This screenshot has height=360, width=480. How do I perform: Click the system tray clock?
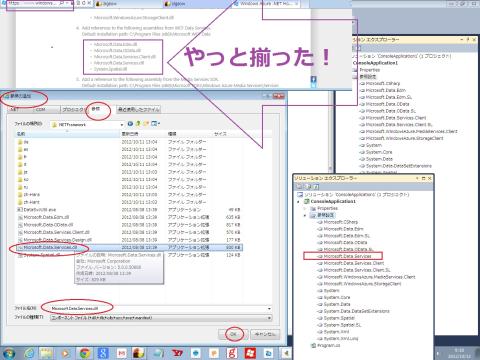coord(459,353)
